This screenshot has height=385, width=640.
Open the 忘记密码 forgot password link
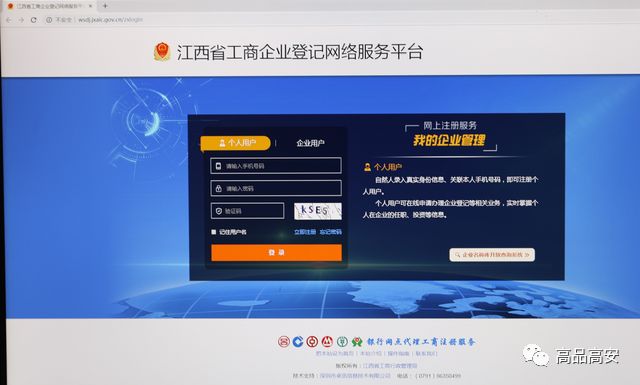pyautogui.click(x=331, y=232)
